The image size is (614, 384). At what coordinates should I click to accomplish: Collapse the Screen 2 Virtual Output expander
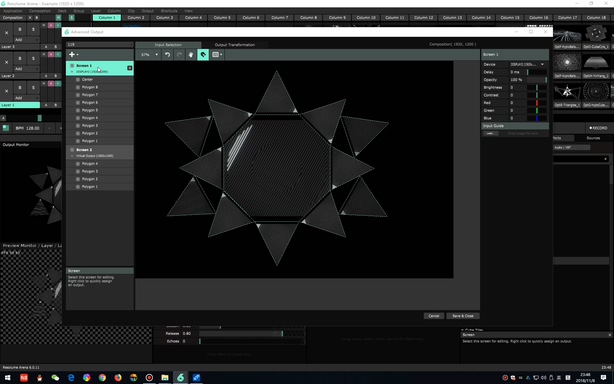coord(72,156)
